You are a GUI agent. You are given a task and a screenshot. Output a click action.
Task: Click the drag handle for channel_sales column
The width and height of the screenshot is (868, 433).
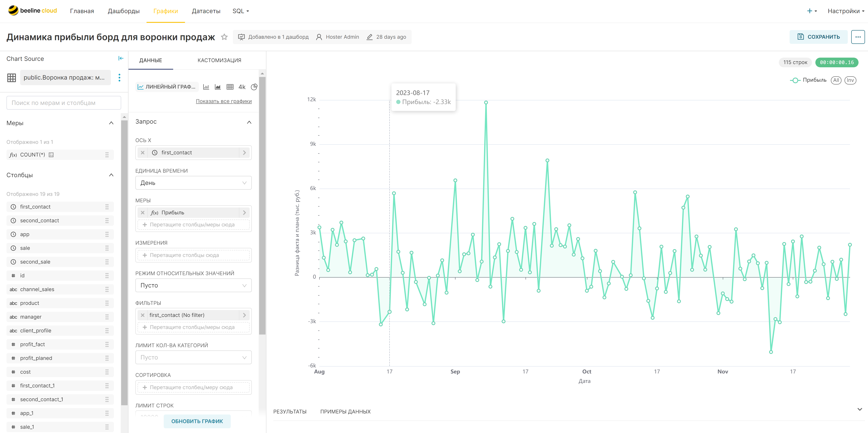[107, 289]
